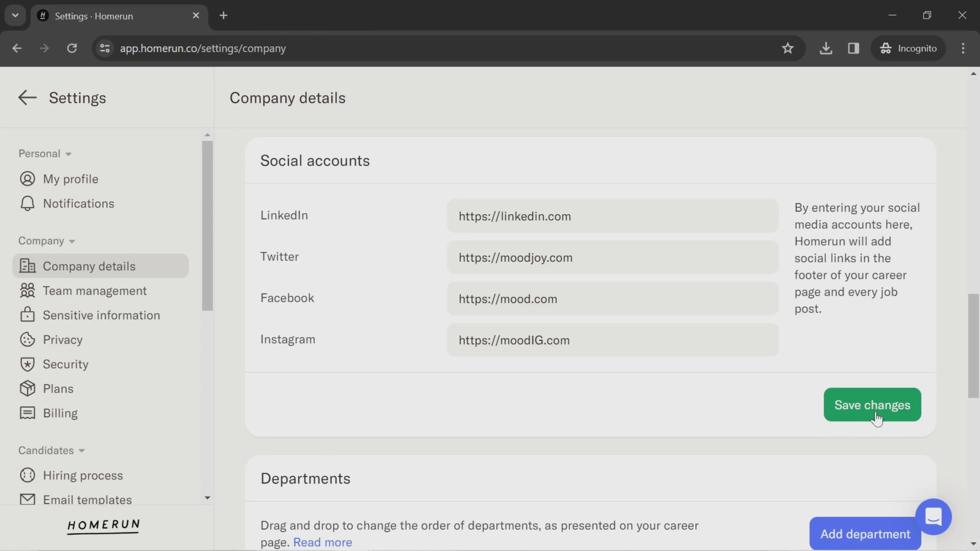Screen dimensions: 980x551
Task: Click the Plans box icon
Action: coord(27,388)
